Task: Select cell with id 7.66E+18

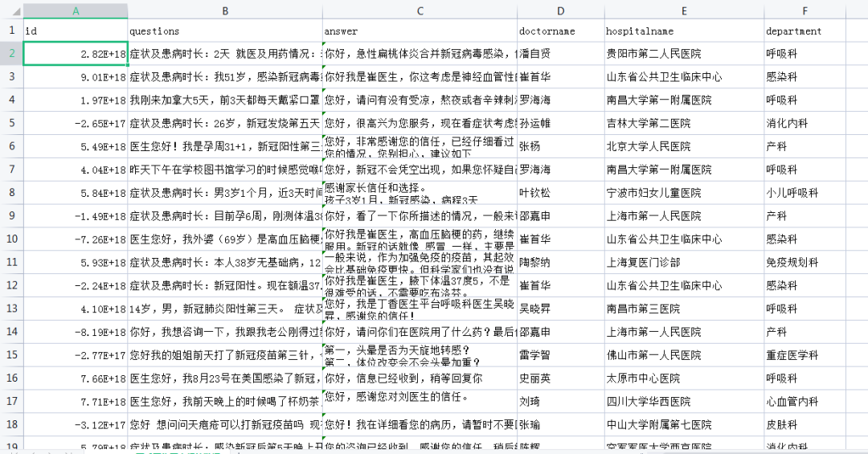Action: pos(76,378)
